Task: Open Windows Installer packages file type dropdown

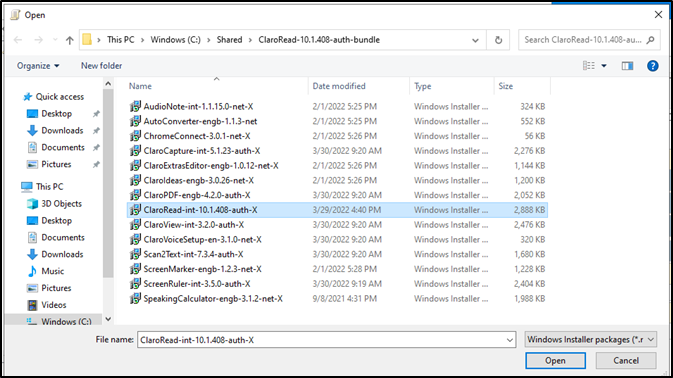Action: [591, 339]
